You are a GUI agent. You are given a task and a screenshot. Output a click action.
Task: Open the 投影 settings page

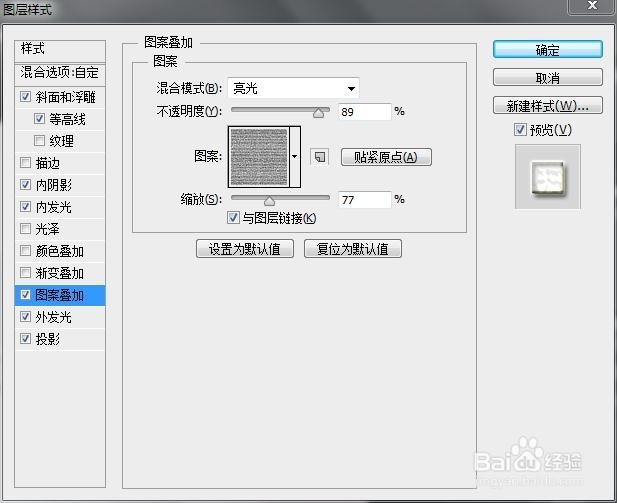[48, 339]
